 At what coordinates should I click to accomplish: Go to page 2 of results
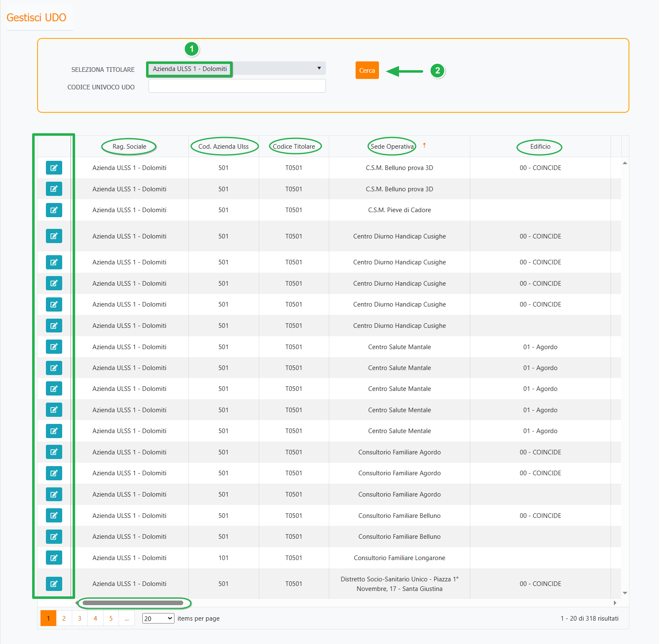point(64,619)
